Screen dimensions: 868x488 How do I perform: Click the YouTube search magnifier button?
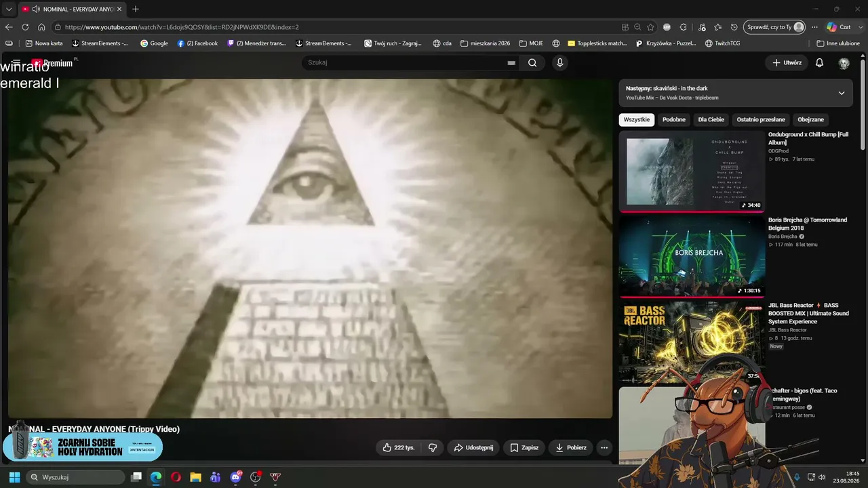(532, 63)
